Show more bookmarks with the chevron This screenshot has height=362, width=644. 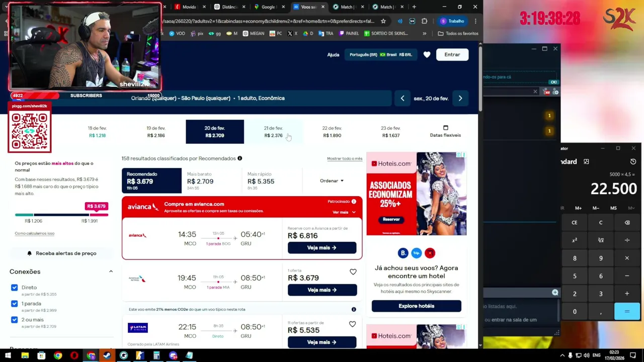tap(424, 34)
